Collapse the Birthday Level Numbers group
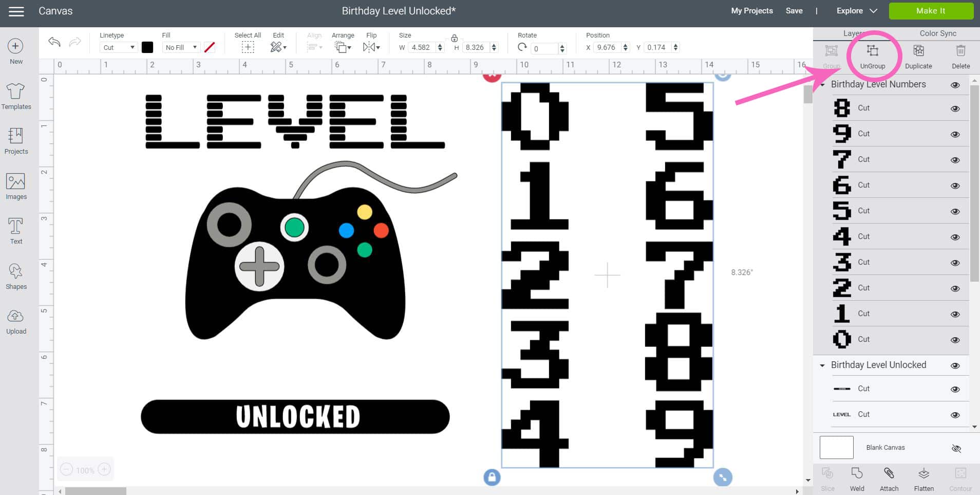 [822, 85]
